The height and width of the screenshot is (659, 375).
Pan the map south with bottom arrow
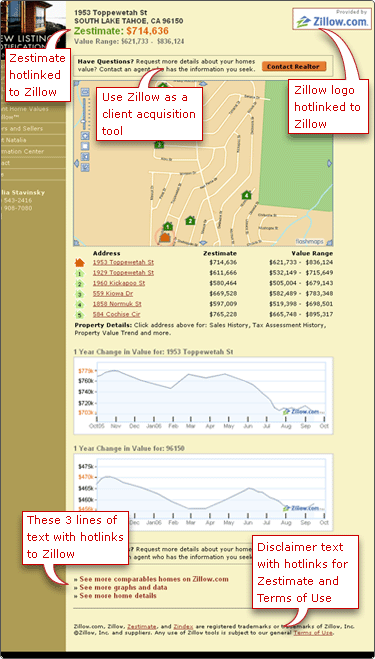coord(203,243)
